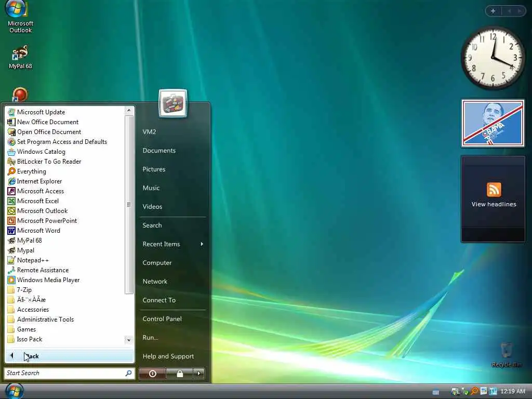The width and height of the screenshot is (532, 399).
Task: Click the red ball desktop shortcut icon
Action: [20, 95]
